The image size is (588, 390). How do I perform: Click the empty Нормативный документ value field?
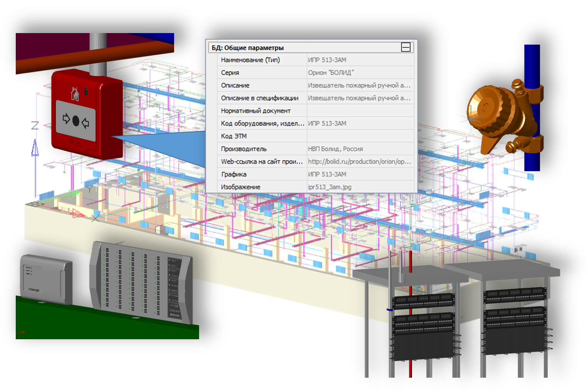click(360, 111)
